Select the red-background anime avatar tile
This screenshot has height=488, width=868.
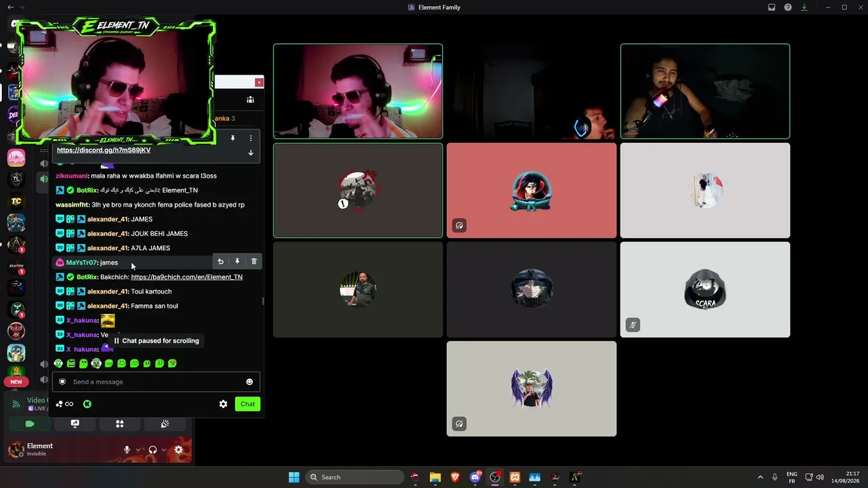[x=532, y=190]
